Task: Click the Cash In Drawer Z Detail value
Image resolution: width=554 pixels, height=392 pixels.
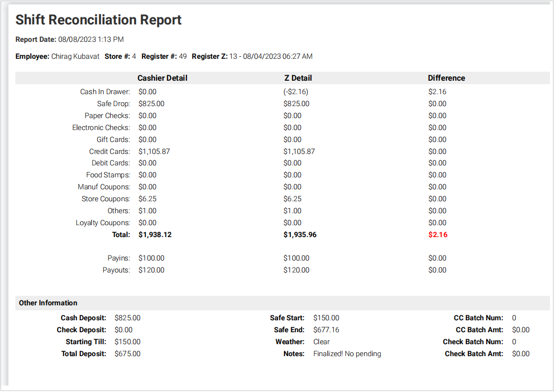Action: click(x=297, y=92)
